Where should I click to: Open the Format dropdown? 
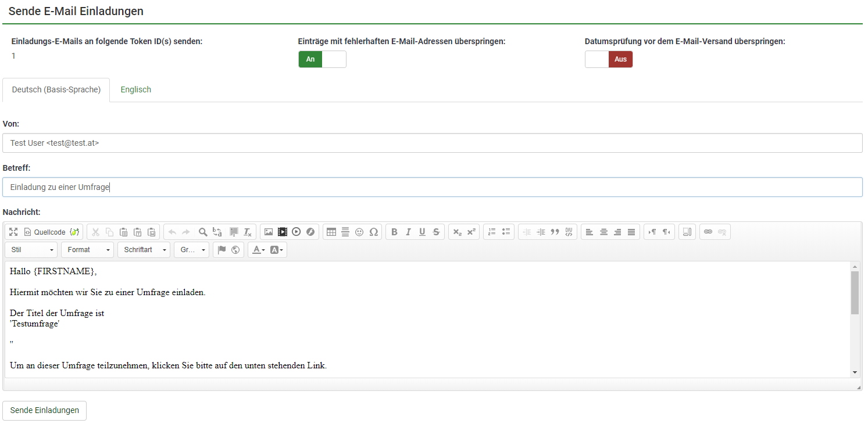[87, 250]
